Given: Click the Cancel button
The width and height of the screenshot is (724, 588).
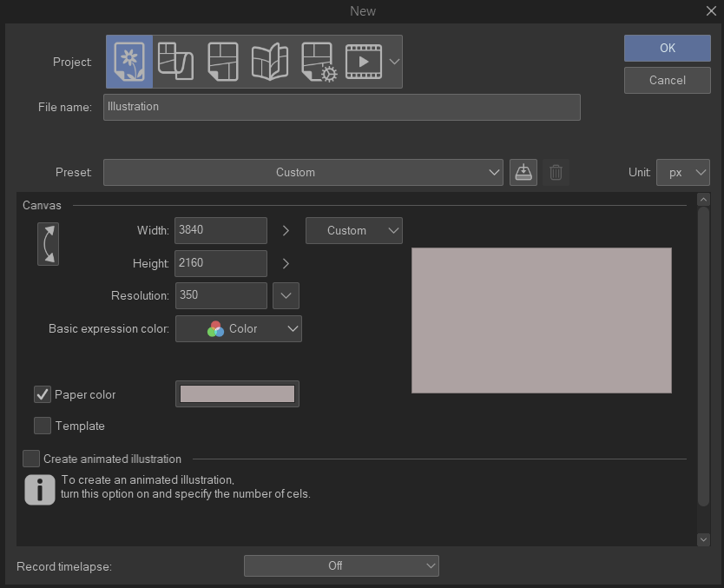Looking at the screenshot, I should coord(668,81).
